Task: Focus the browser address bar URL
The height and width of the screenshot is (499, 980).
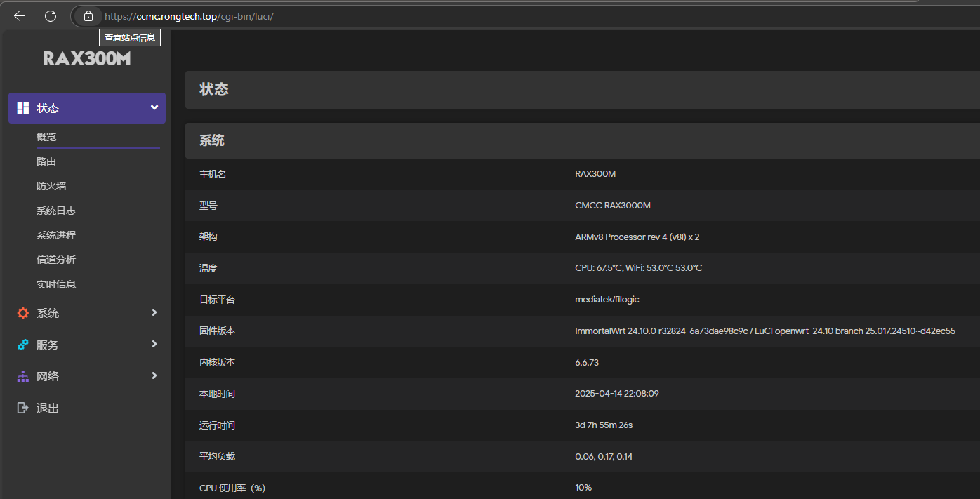Action: click(189, 15)
